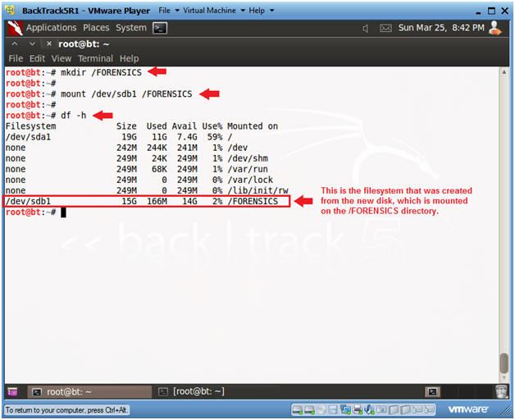Screen dimensions: 515x420
Task: Click the '/dev/shm' mount point text
Action: pos(248,158)
